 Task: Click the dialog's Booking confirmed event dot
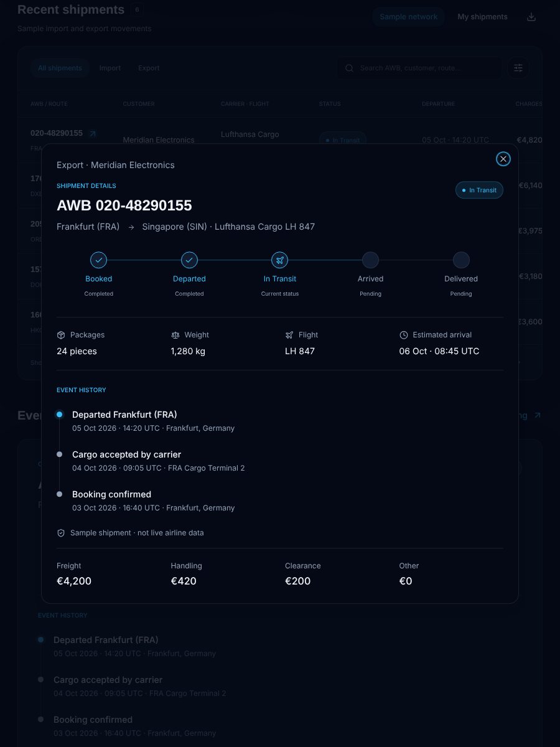click(x=59, y=494)
